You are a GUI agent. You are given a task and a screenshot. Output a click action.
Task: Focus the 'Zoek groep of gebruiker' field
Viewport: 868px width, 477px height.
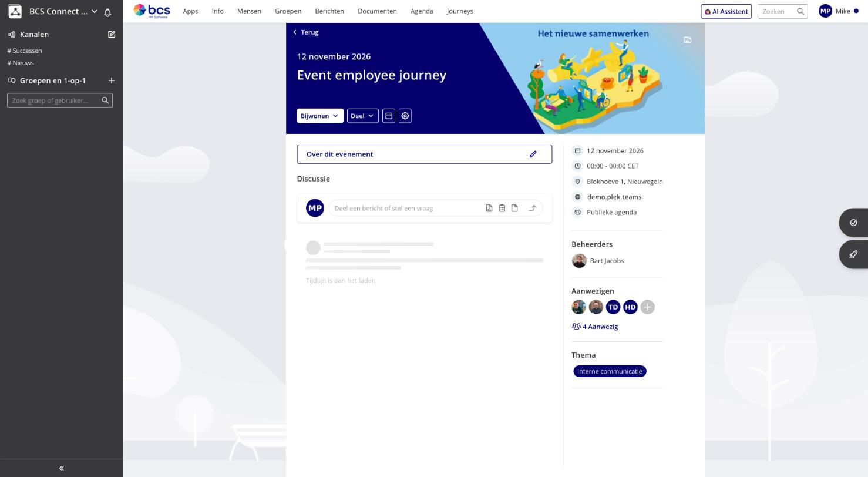pyautogui.click(x=60, y=100)
